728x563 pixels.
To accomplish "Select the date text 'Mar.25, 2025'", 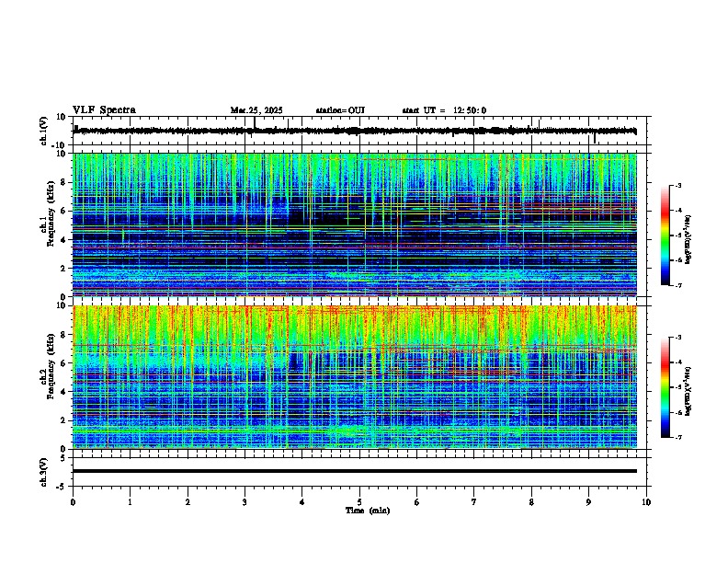I will coord(256,110).
